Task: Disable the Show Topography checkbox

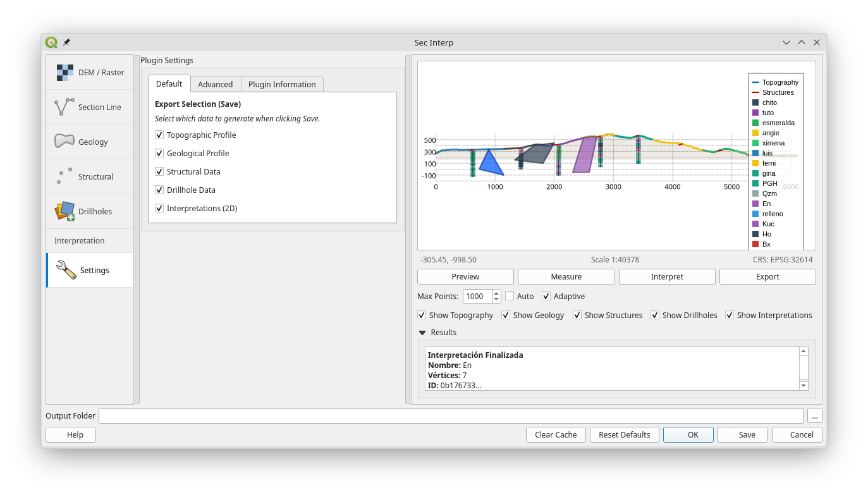Action: point(422,315)
